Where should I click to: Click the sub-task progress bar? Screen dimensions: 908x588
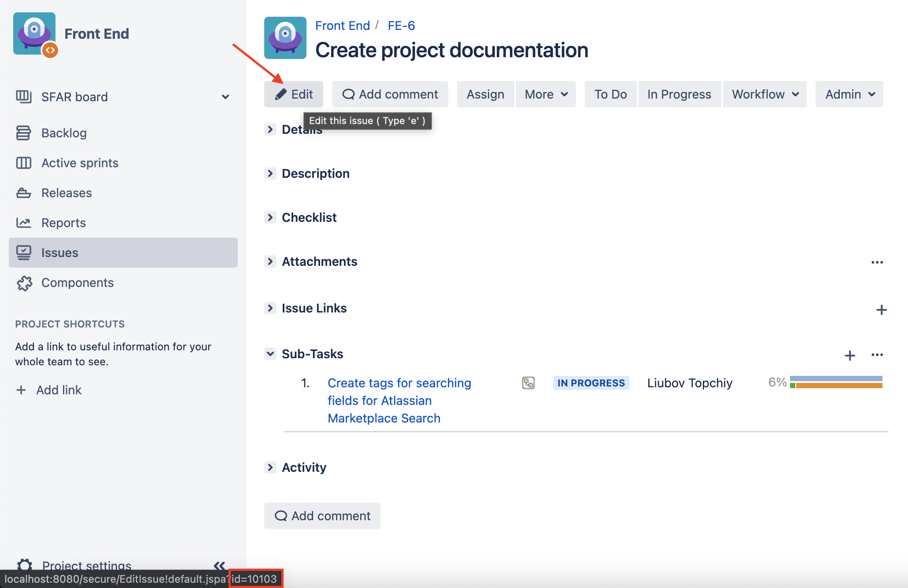click(836, 382)
